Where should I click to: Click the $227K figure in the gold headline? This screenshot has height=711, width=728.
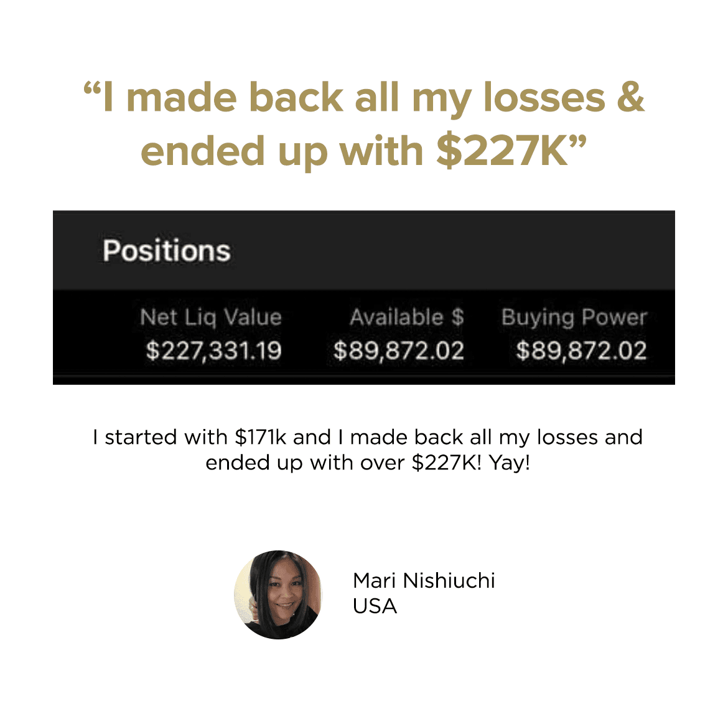tap(502, 151)
